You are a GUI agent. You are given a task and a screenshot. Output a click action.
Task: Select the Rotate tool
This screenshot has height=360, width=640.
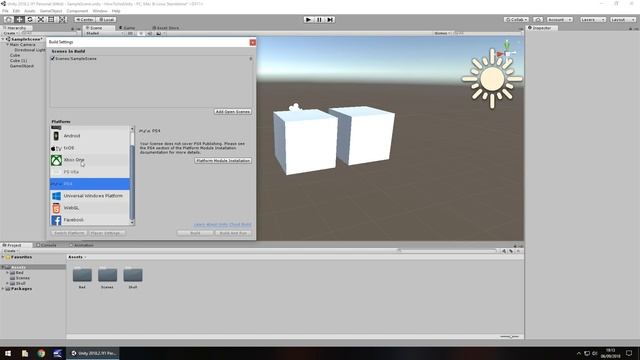point(30,20)
